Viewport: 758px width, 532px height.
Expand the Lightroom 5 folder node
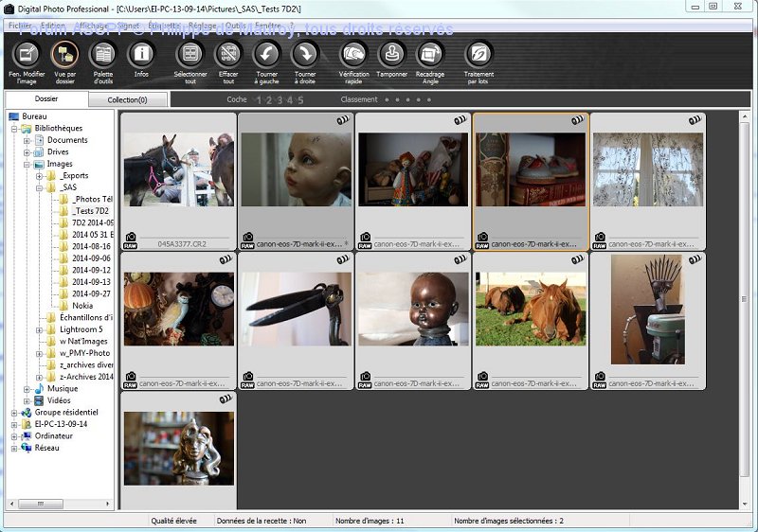tap(40, 329)
